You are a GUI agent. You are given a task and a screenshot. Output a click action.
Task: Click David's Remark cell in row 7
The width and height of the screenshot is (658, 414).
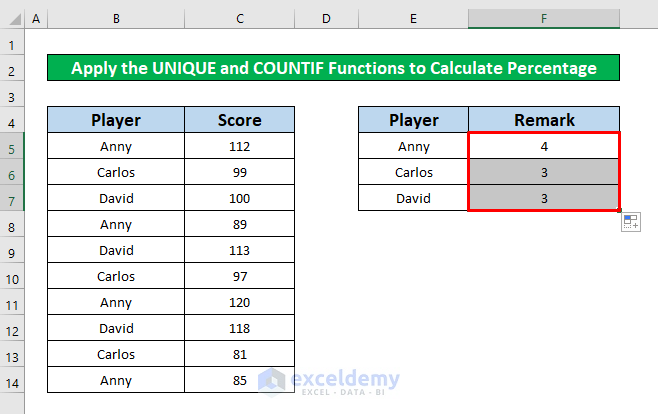point(544,199)
